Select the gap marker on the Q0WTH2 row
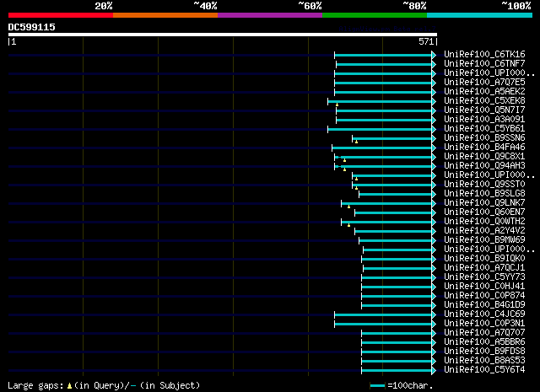The height and width of the screenshot is (392, 540). pyautogui.click(x=348, y=225)
